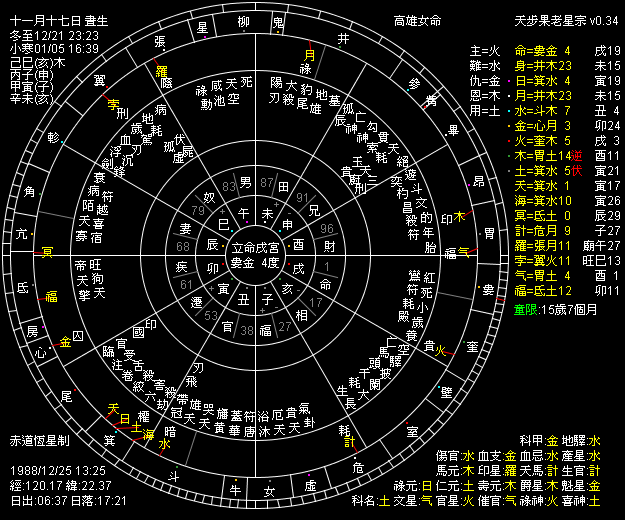Select the yellow 羅 Rahu star marker
The image size is (625, 520).
pos(162,70)
